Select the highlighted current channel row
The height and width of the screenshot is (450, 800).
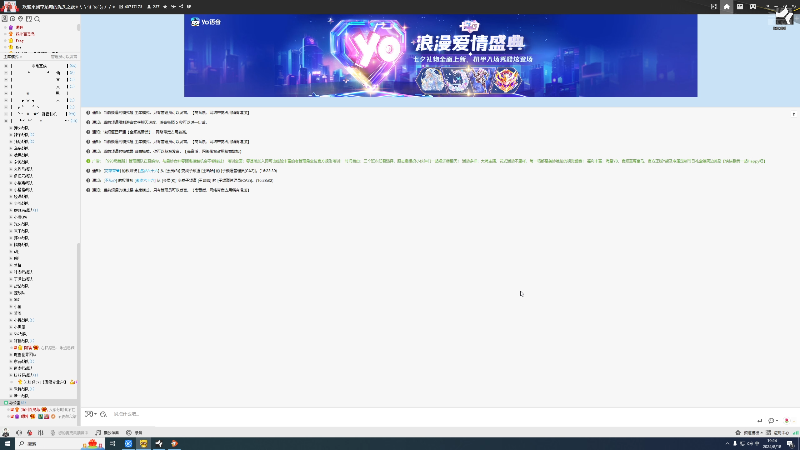point(39,403)
